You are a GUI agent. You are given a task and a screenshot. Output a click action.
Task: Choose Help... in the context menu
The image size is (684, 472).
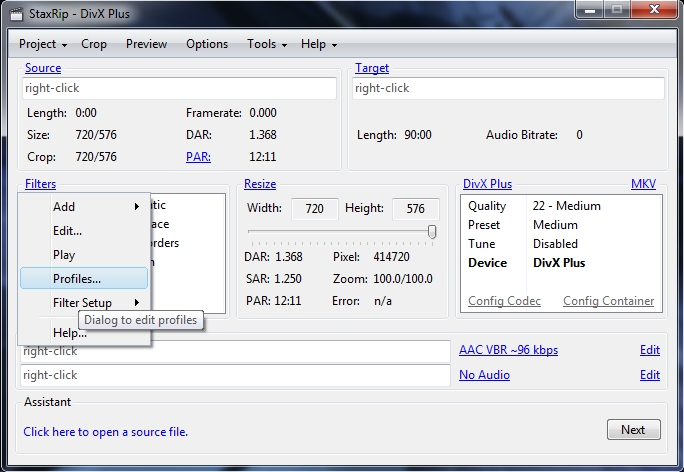(84, 333)
